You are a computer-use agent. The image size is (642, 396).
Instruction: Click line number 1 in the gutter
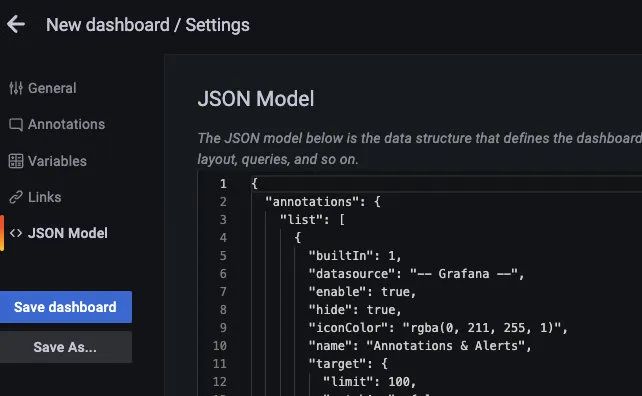pyautogui.click(x=223, y=183)
